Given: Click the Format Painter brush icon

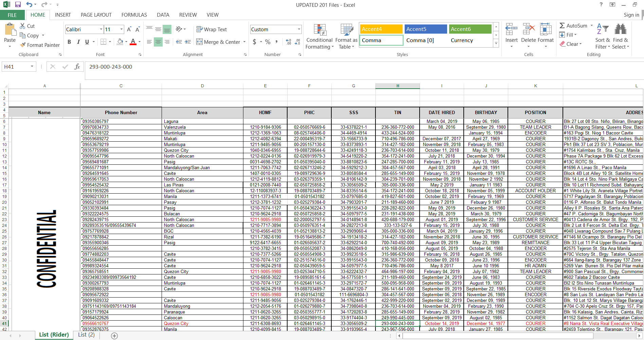Looking at the screenshot, I should tap(23, 45).
